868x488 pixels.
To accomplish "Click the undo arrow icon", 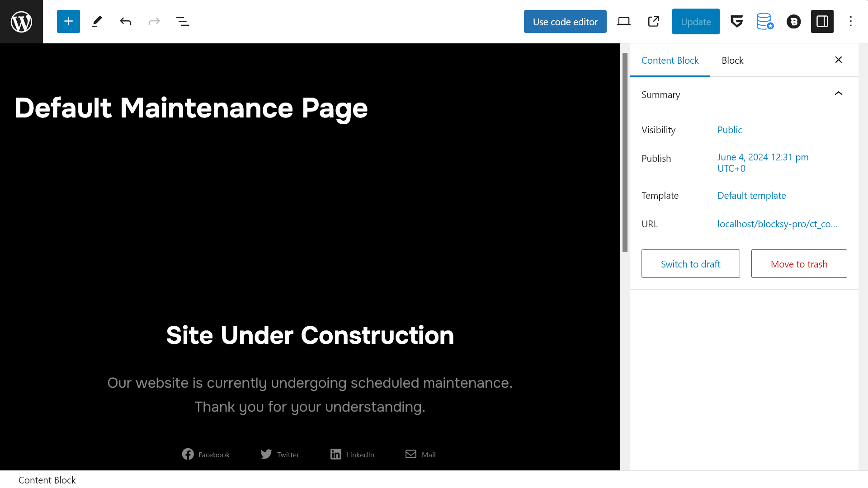I will click(126, 21).
